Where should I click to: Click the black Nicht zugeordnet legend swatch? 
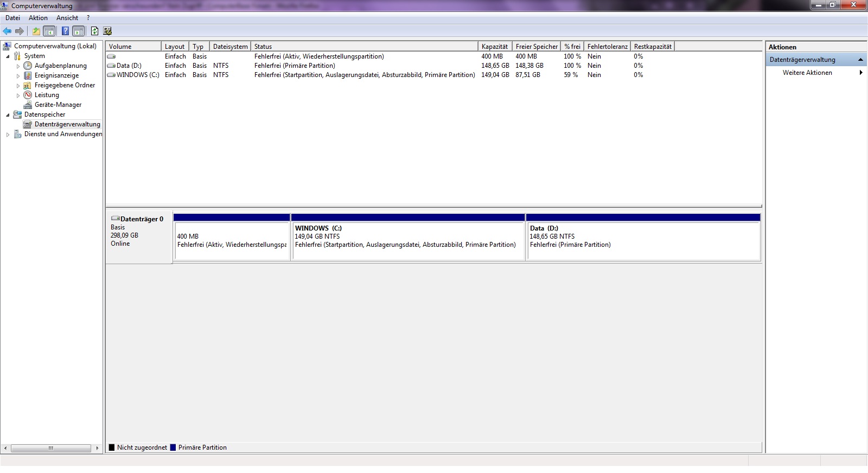(112, 448)
